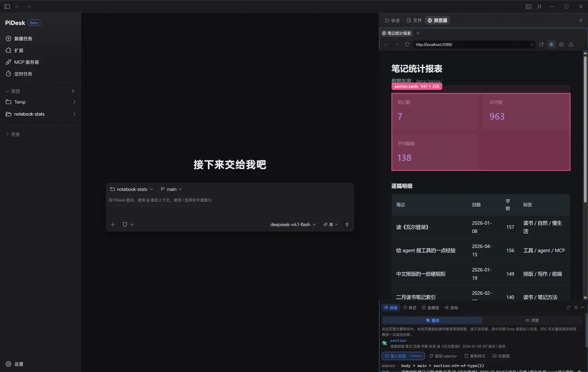Switch picker to 浏览 mode
Image resolution: width=588 pixels, height=372 pixels.
532,320
